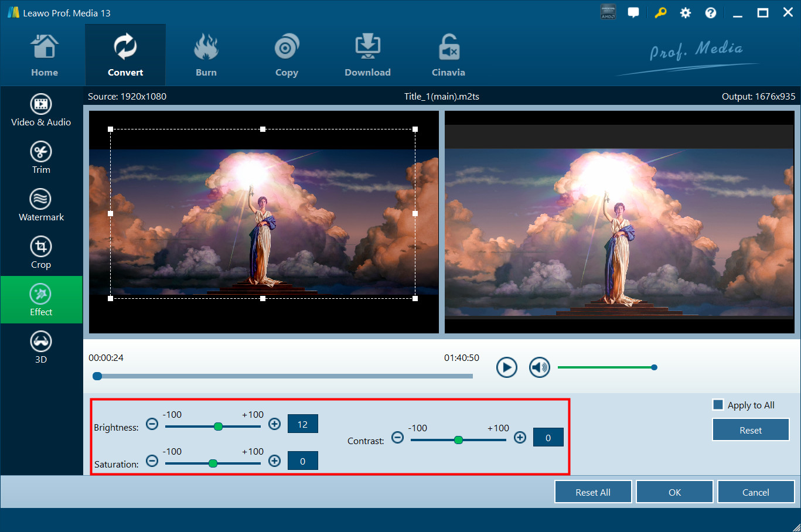This screenshot has height=532, width=801.
Task: Open the Copy tab
Action: coord(287,56)
